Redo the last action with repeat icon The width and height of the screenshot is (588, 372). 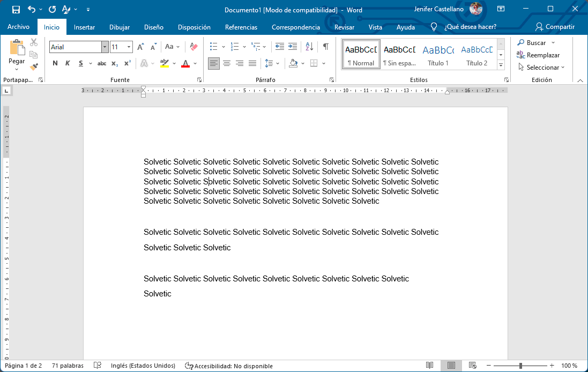point(52,9)
